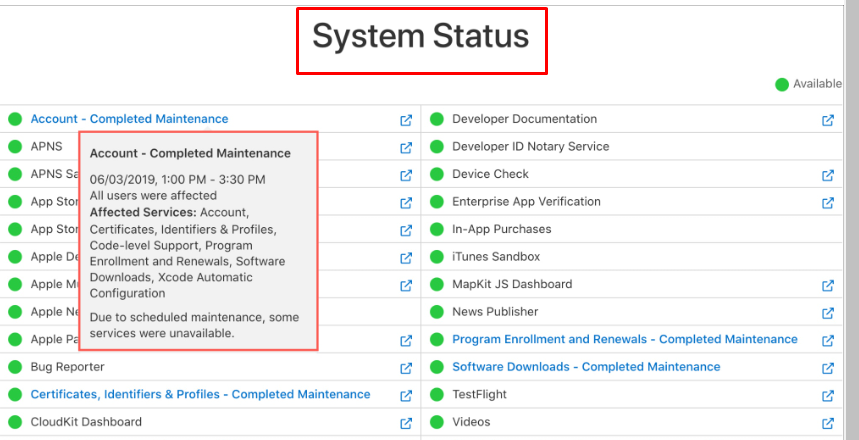Click green status dot beside Account
This screenshot has height=440, width=859.
(15, 119)
